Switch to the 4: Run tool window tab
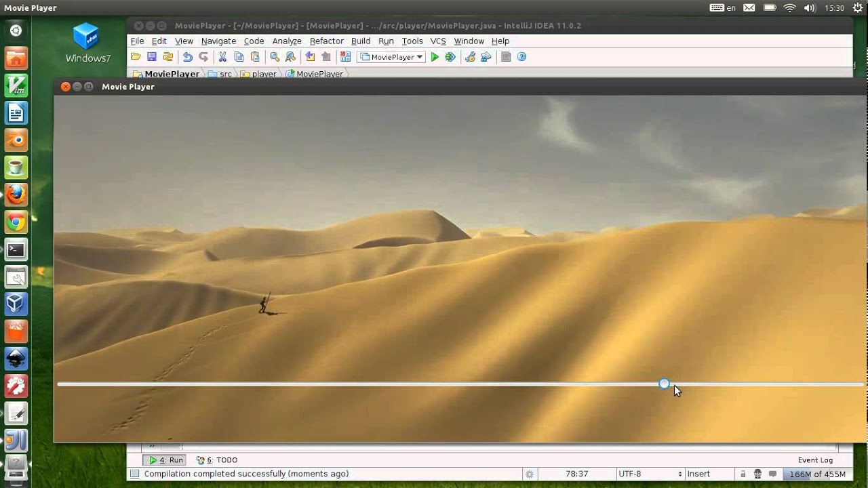Viewport: 868px width, 488px height. [x=167, y=460]
